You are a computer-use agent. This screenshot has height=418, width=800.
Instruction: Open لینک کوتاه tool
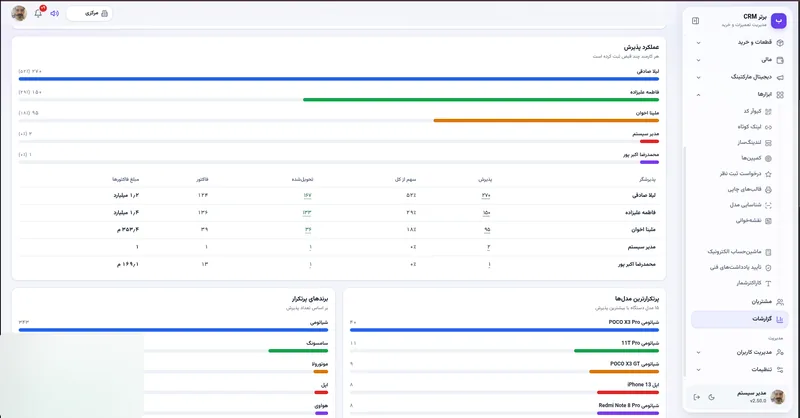pos(755,127)
